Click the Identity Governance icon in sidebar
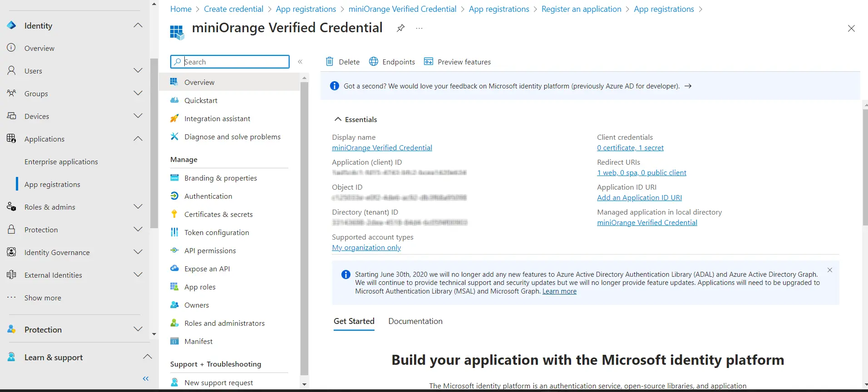 pyautogui.click(x=11, y=252)
